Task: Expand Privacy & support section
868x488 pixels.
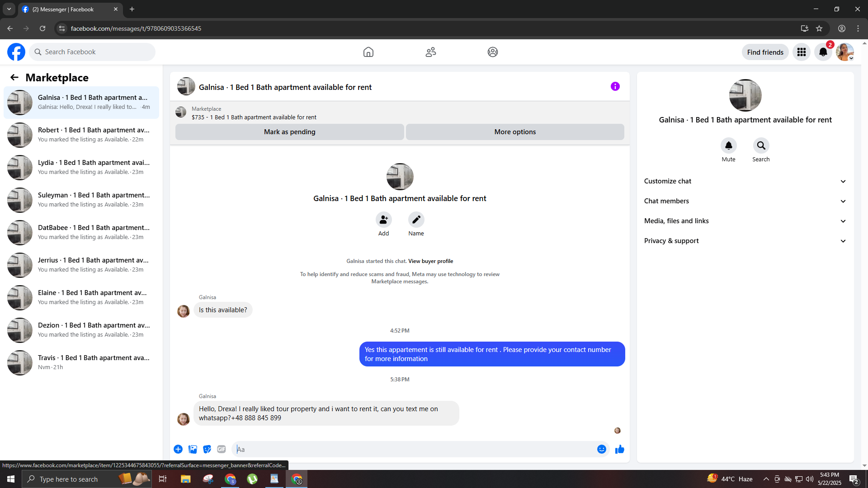Action: click(745, 241)
